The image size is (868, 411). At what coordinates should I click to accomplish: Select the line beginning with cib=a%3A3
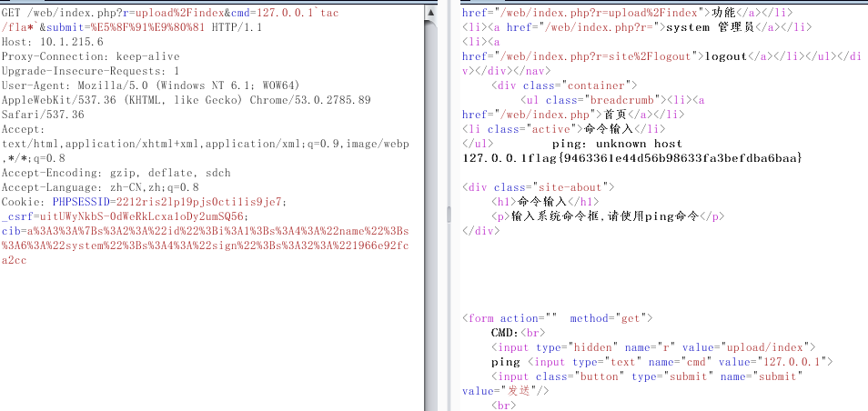click(205, 231)
